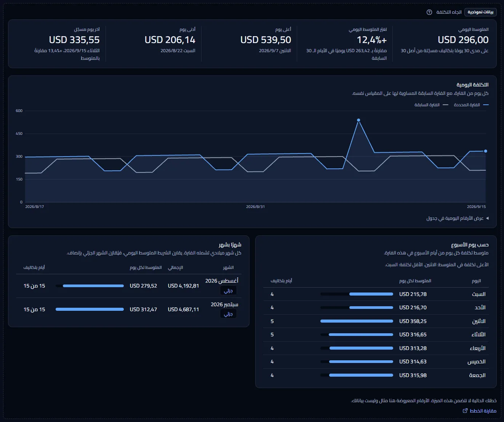This screenshot has width=504, height=422.
Task: Select the "الأحد" weekday row label
Action: pyautogui.click(x=480, y=307)
